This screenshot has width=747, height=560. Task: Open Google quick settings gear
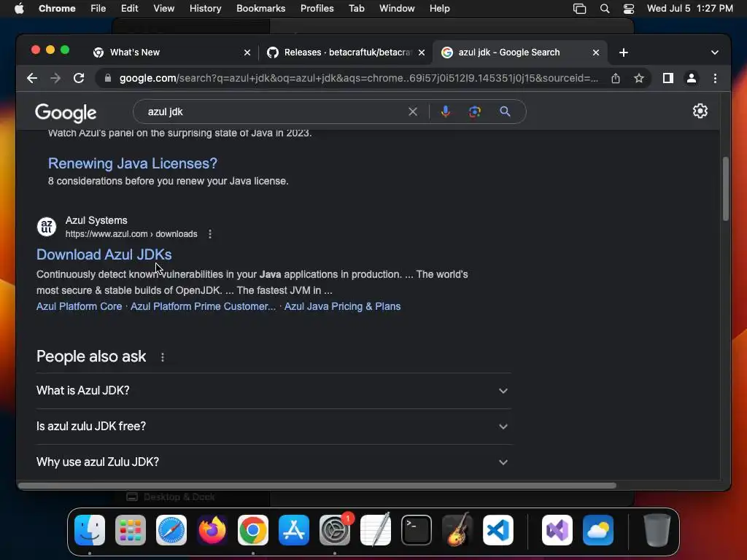700,111
